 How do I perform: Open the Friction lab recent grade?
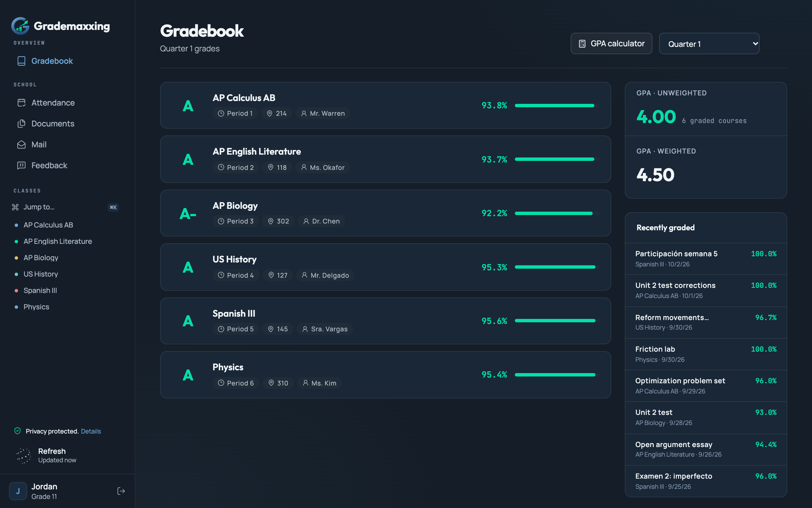(706, 354)
